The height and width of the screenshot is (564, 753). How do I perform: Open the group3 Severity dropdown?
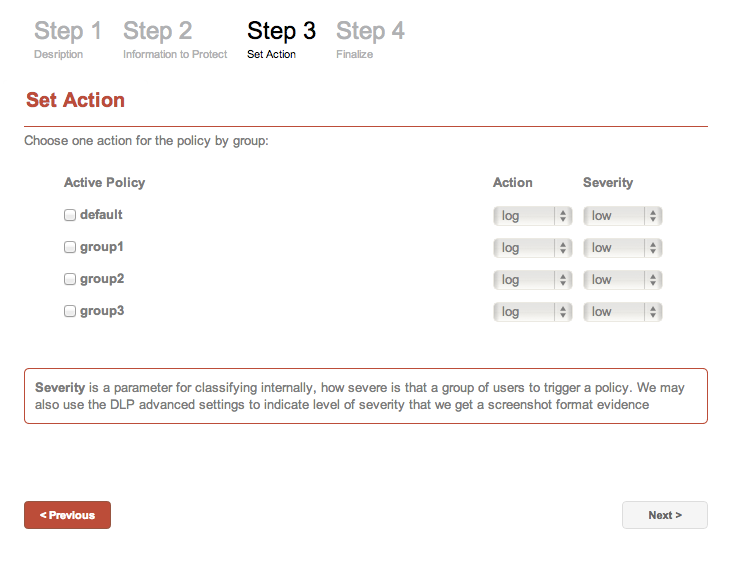pyautogui.click(x=623, y=312)
